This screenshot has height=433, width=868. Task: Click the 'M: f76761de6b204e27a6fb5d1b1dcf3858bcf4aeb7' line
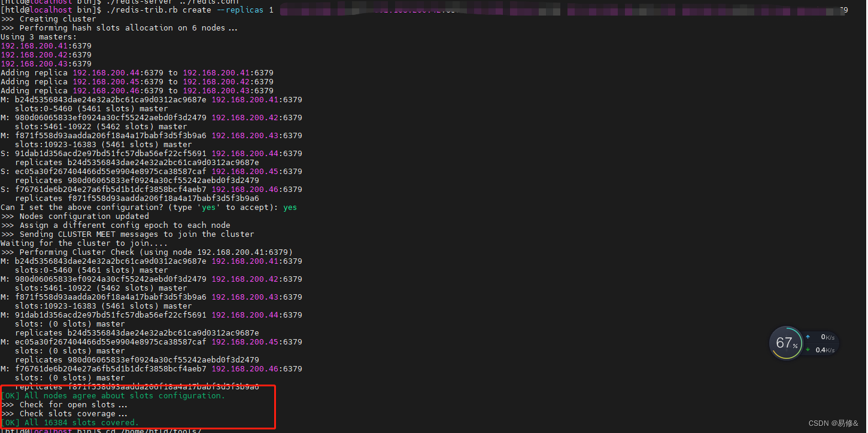pos(151,369)
